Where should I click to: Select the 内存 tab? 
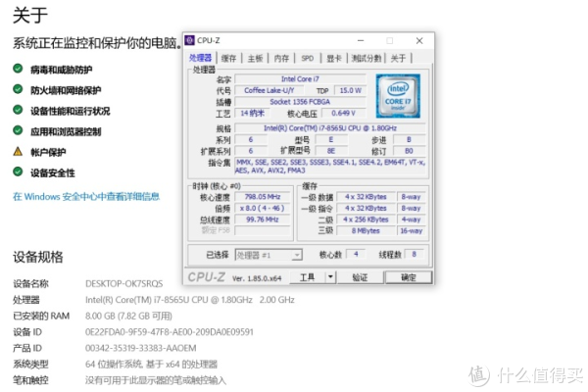point(281,58)
